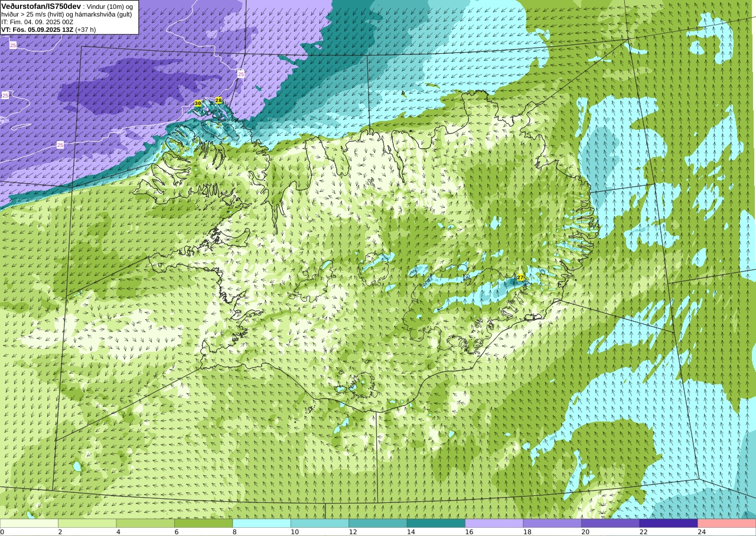Select the 20–22 m/s violet legend swatch
Viewport: 756px width, 536px height.
coord(611,523)
